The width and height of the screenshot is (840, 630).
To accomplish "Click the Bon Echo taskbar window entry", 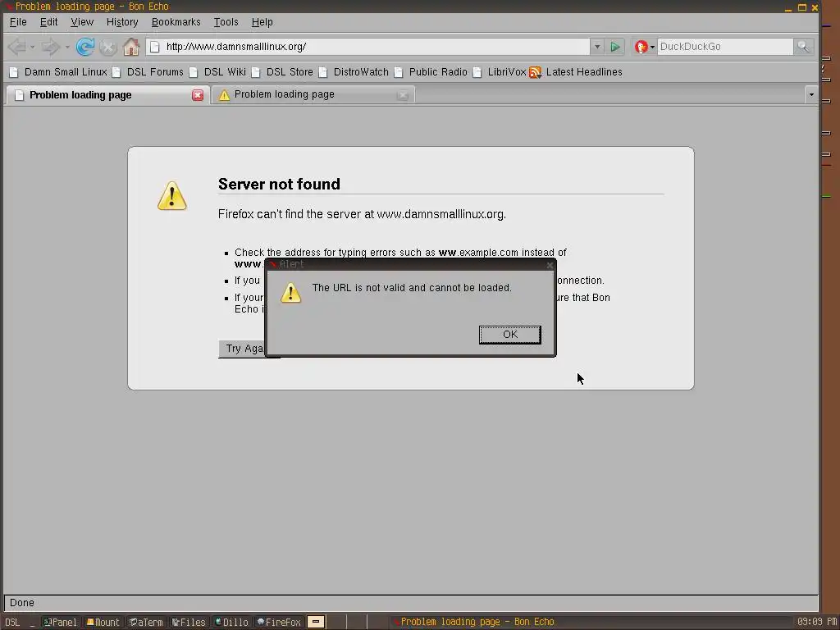I will click(473, 622).
